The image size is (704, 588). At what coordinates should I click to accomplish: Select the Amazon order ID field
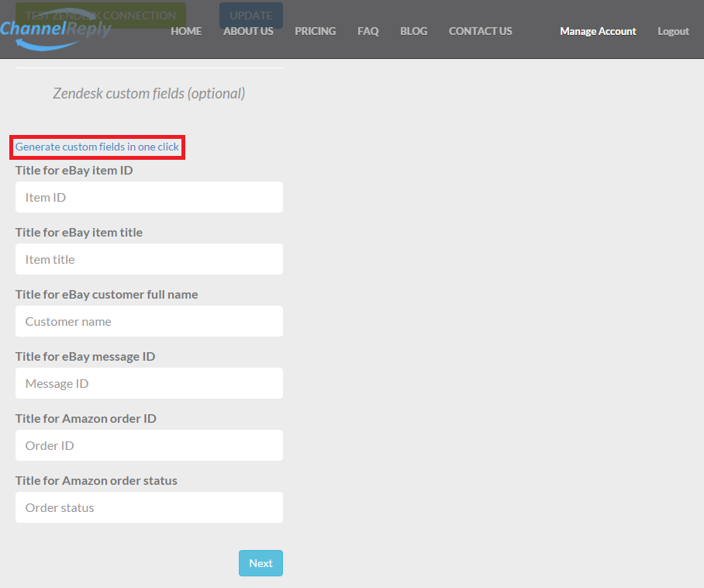pyautogui.click(x=149, y=445)
